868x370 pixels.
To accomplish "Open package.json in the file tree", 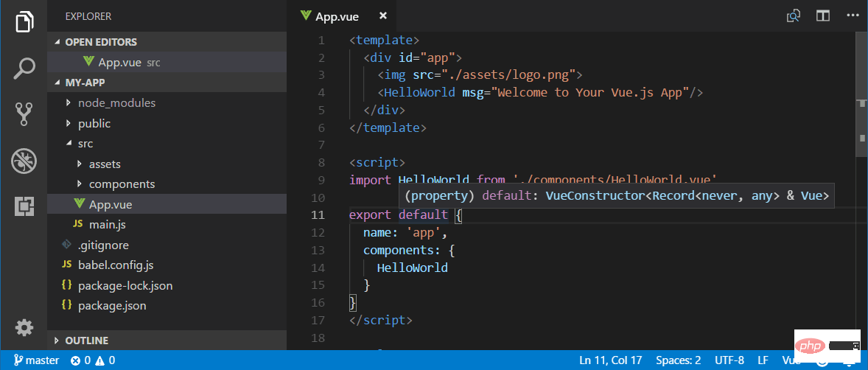I will pos(112,306).
